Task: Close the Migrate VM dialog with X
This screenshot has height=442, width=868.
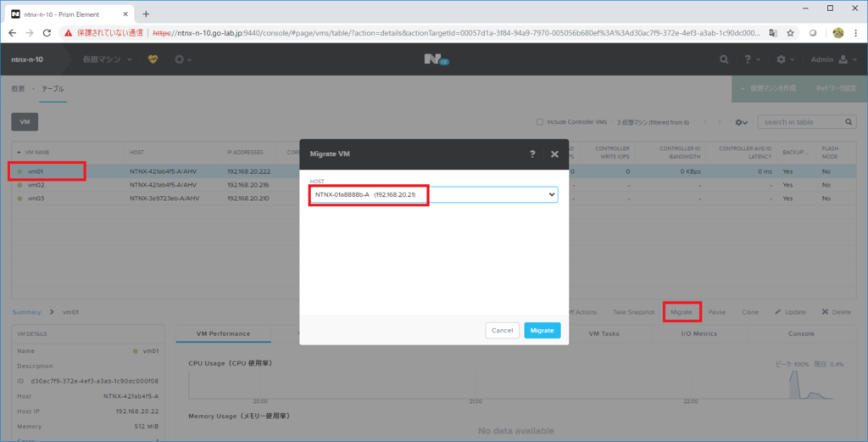Action: 554,154
